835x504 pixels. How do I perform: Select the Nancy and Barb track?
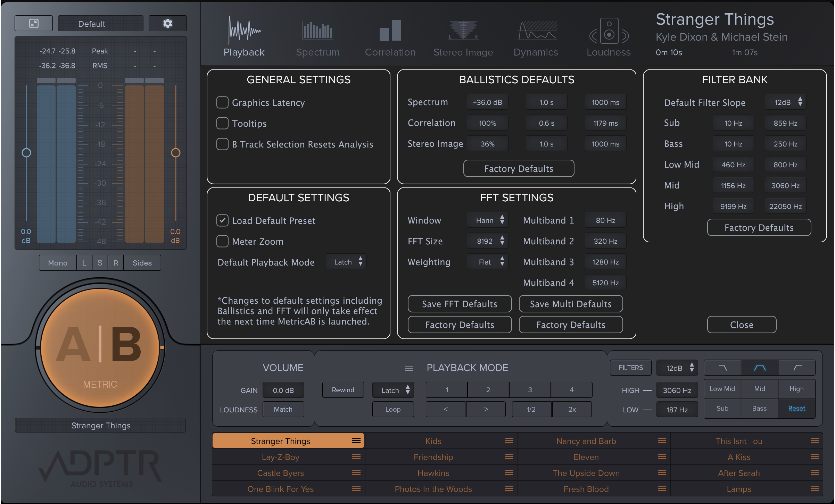586,441
